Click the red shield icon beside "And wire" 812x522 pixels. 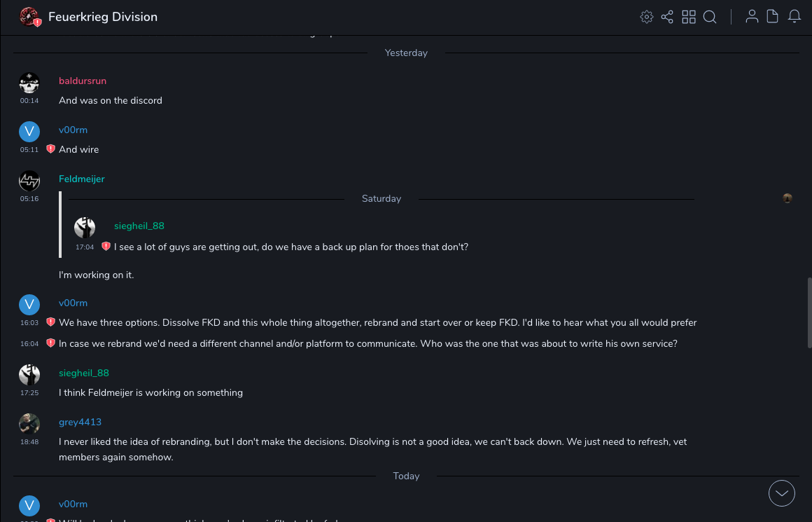tap(50, 149)
